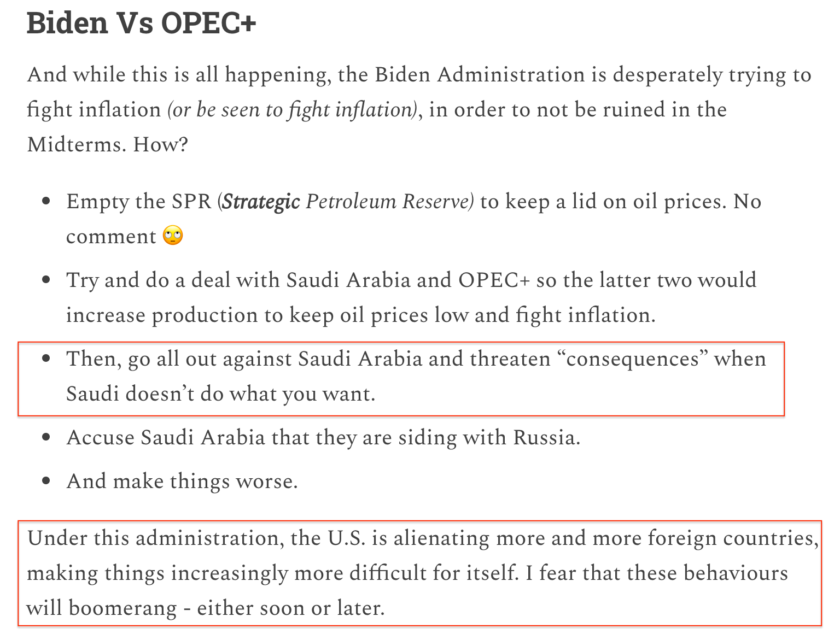Click "OPEC+" in the second bullet item

(x=494, y=280)
